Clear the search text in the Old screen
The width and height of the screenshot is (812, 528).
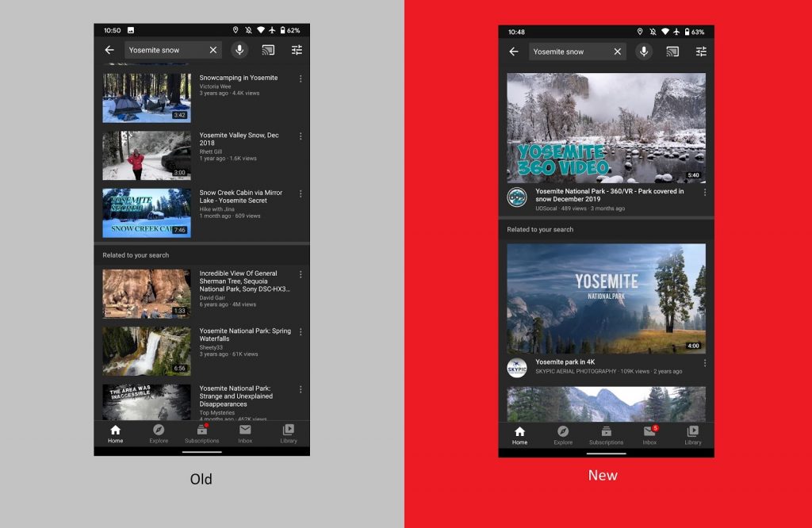213,50
